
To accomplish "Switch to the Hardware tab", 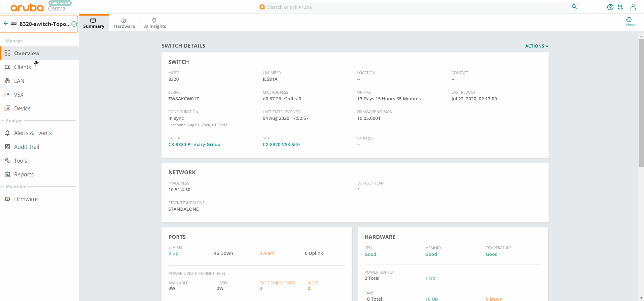I will click(x=124, y=23).
